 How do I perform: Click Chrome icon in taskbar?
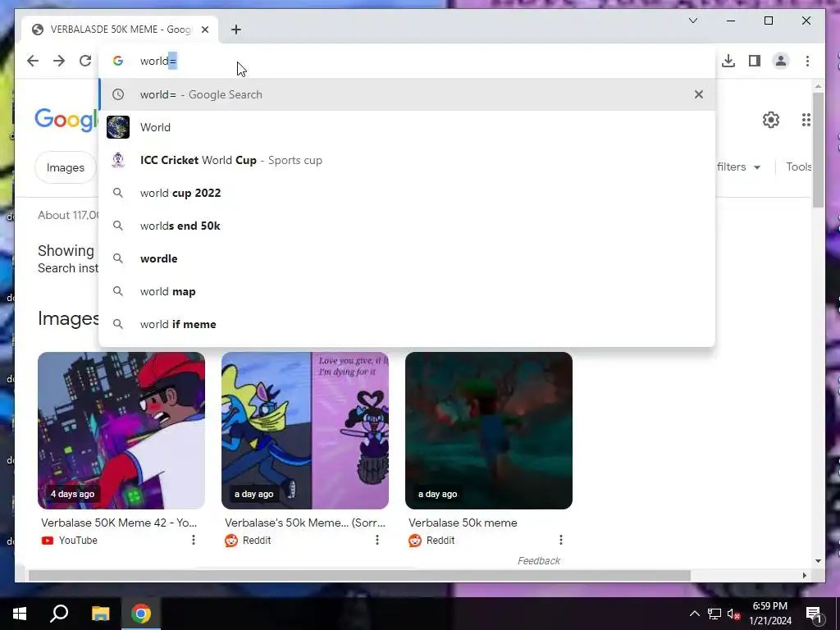click(141, 614)
